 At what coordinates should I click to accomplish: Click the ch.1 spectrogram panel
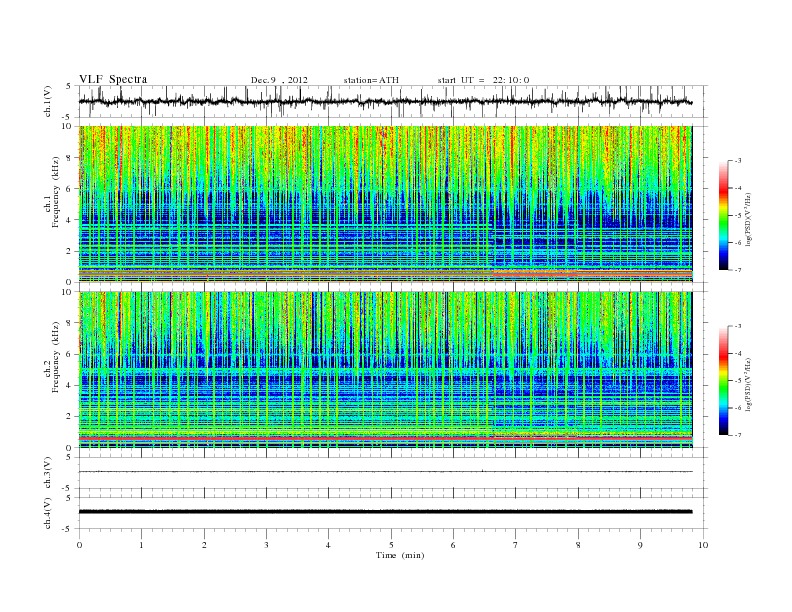(385, 204)
